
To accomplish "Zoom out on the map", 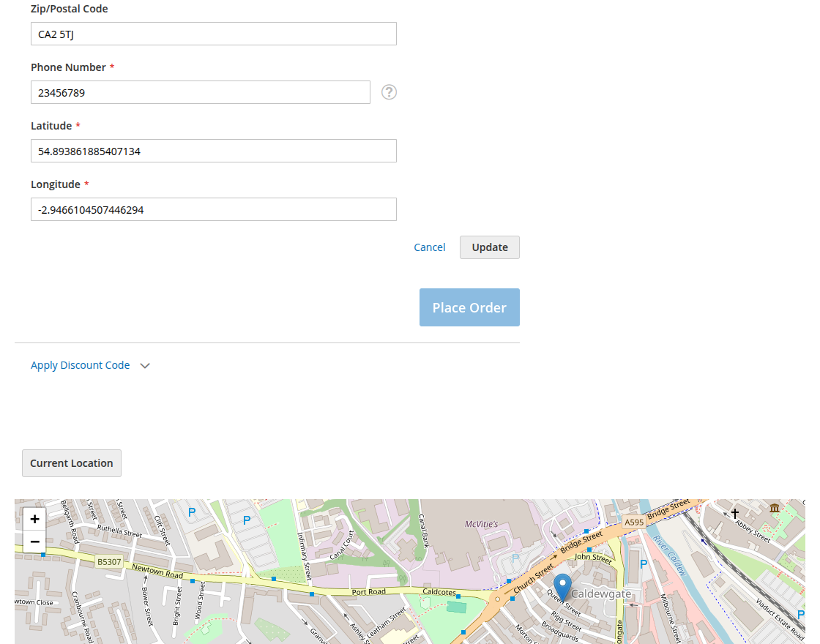I will click(x=34, y=542).
